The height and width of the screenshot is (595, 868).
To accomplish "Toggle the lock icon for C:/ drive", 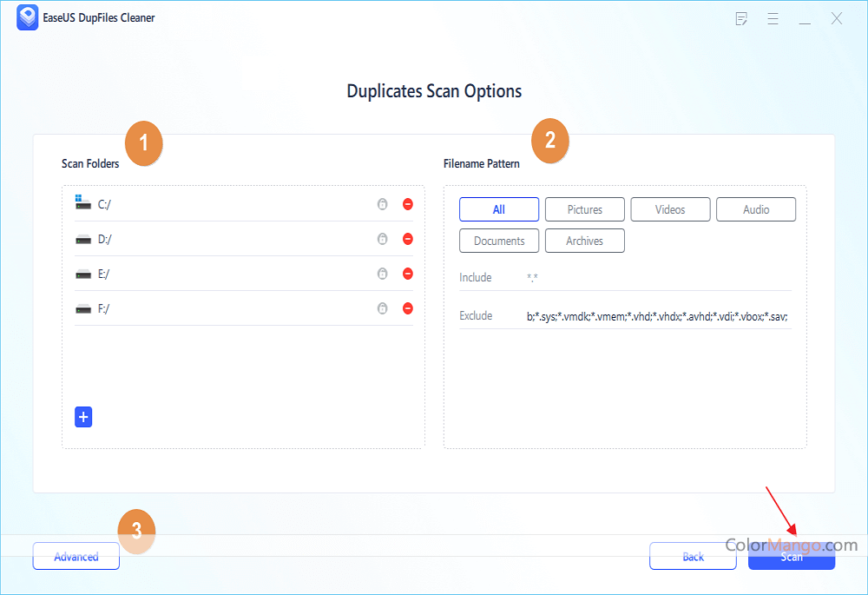I will point(383,204).
